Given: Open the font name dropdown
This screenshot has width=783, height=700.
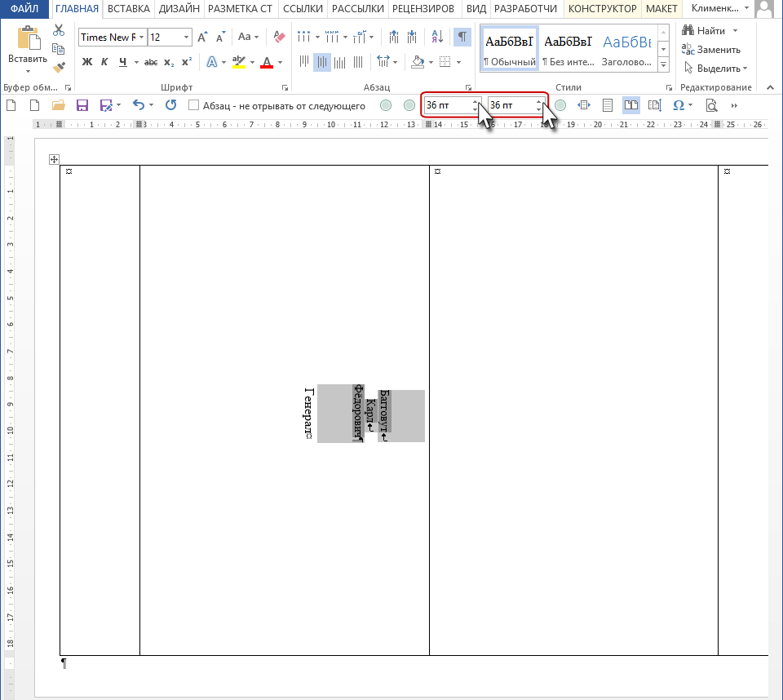Looking at the screenshot, I should point(142,38).
